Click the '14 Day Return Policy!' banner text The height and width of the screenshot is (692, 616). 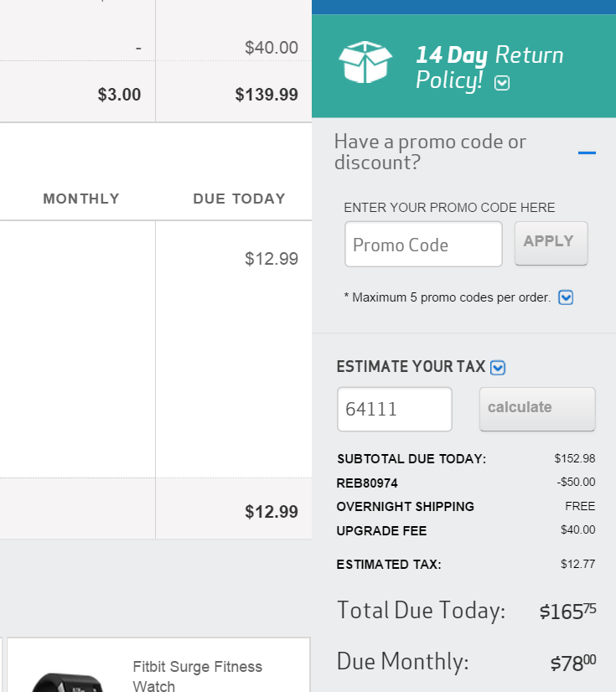pyautogui.click(x=489, y=68)
